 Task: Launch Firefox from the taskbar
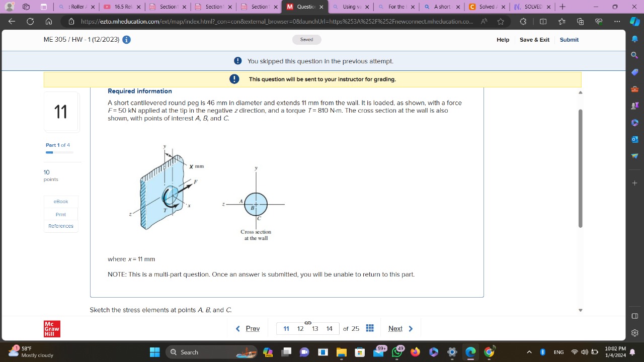pyautogui.click(x=415, y=352)
